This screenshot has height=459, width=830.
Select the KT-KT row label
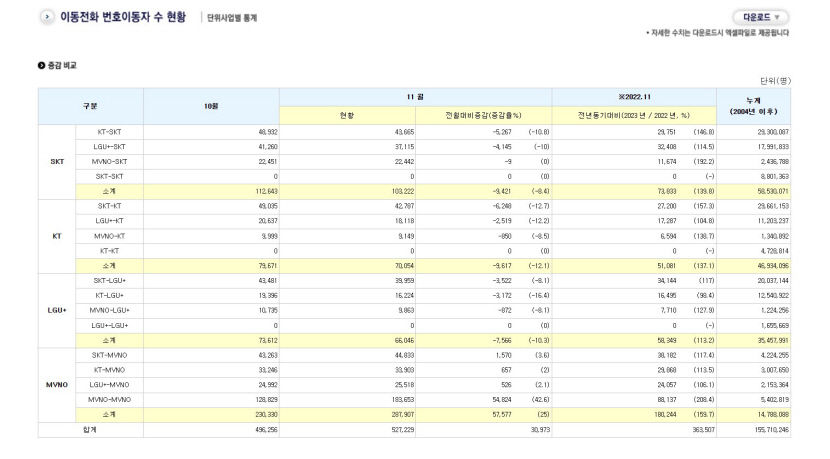tap(110, 251)
